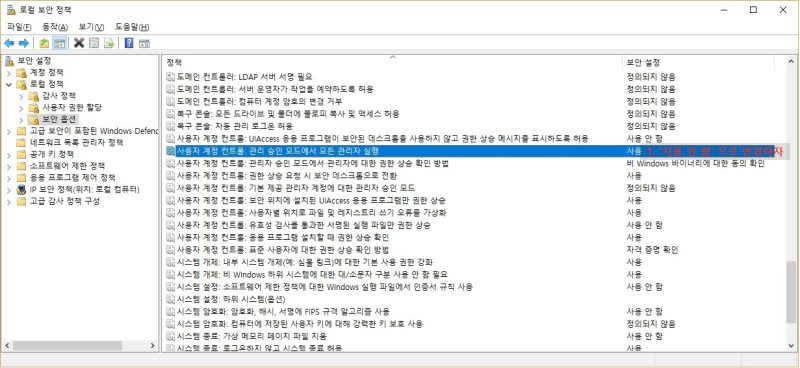Image resolution: width=800 pixels, height=368 pixels.
Task: Expand the 고급 감사 정책 구성 node
Action: (x=9, y=201)
